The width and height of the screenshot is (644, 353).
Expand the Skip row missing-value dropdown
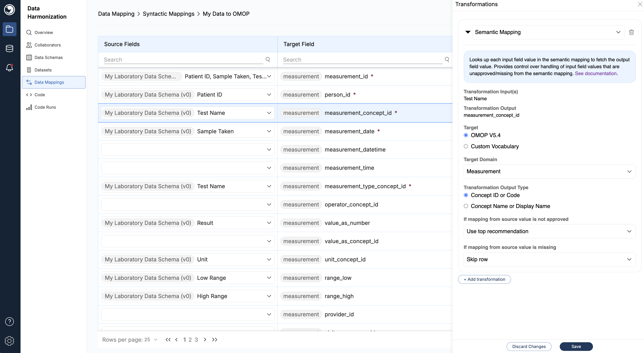549,259
